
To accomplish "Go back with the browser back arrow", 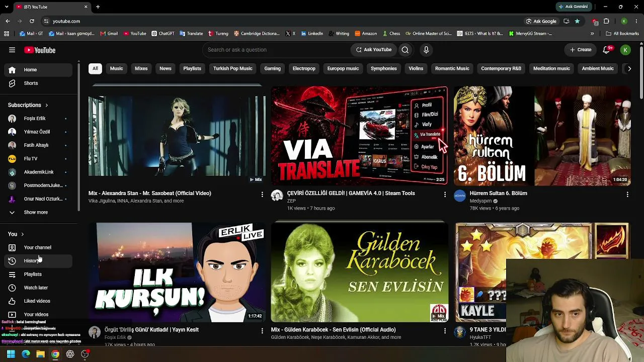I will tap(8, 21).
